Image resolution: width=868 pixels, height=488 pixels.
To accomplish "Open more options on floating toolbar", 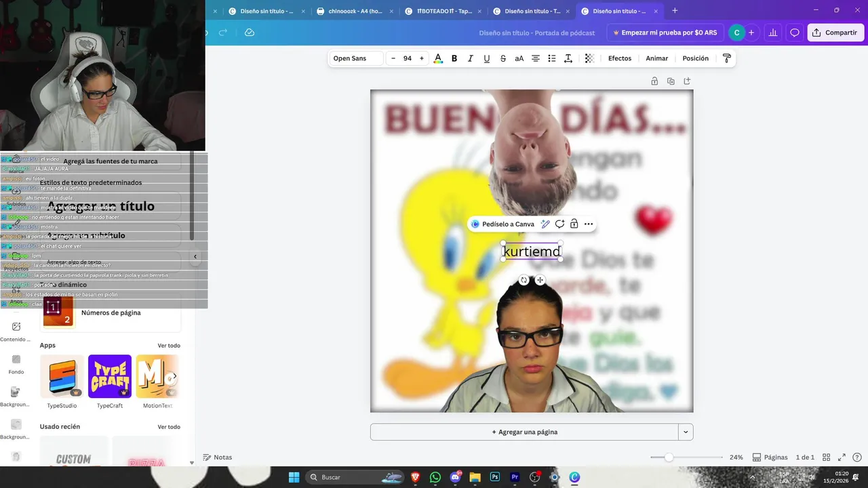I will [x=589, y=224].
